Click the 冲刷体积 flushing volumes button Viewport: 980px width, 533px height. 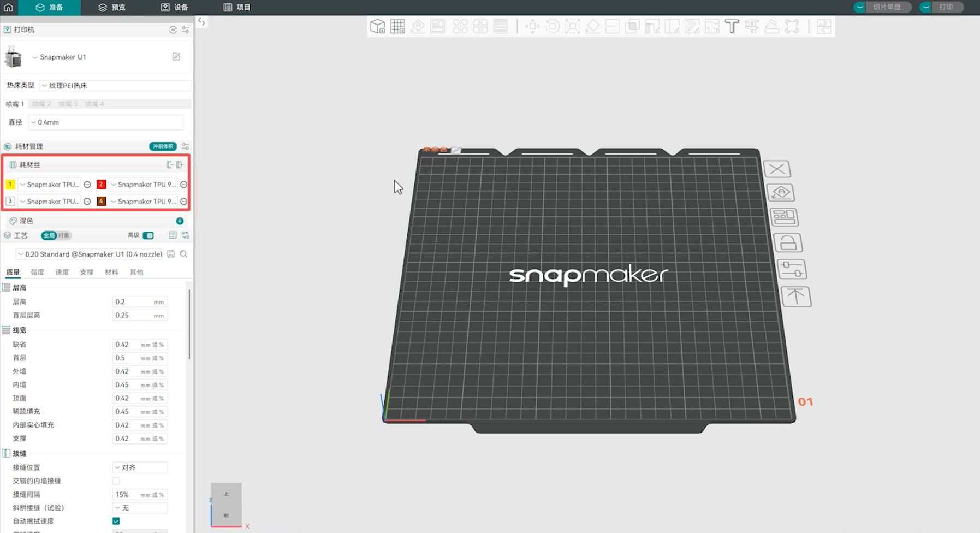click(x=163, y=146)
